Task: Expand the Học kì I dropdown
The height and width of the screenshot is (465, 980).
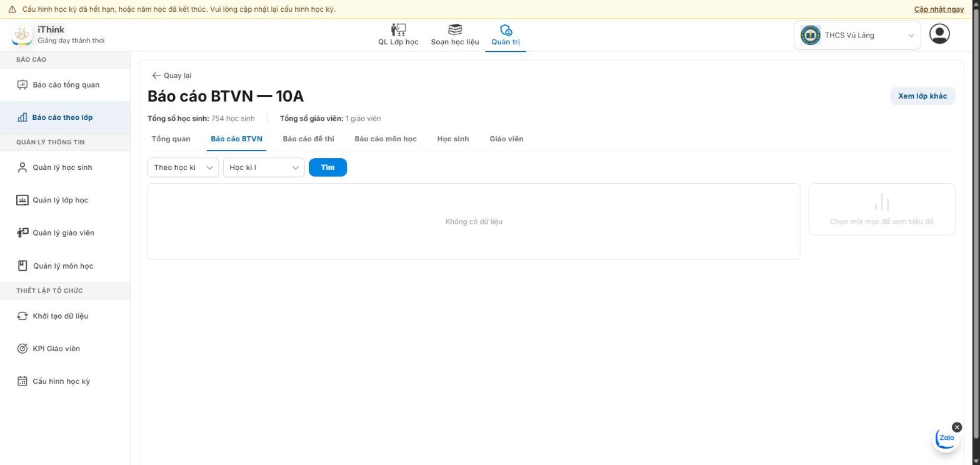Action: pos(264,167)
